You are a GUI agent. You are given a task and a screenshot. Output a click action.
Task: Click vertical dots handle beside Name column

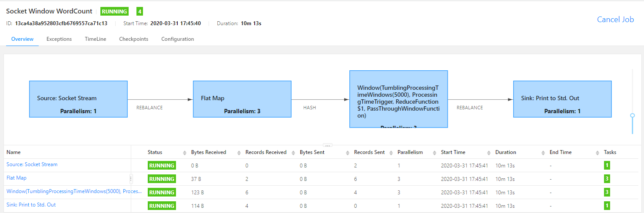click(x=131, y=179)
